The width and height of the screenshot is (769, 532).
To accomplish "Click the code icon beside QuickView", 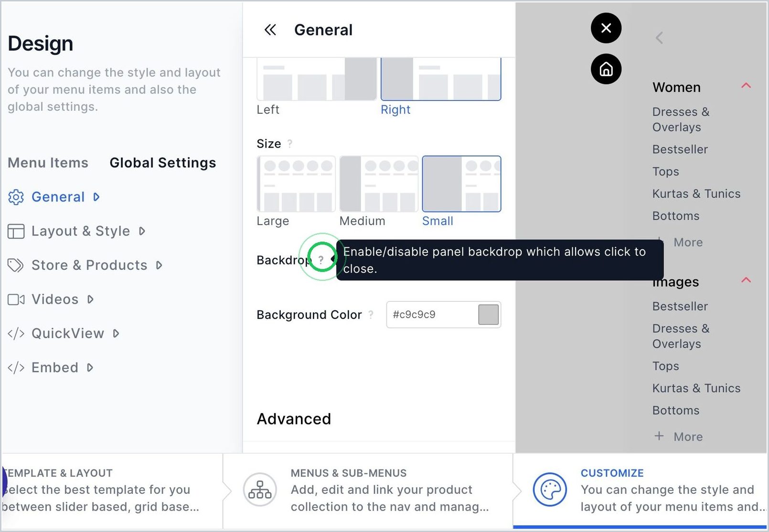I will tap(16, 333).
